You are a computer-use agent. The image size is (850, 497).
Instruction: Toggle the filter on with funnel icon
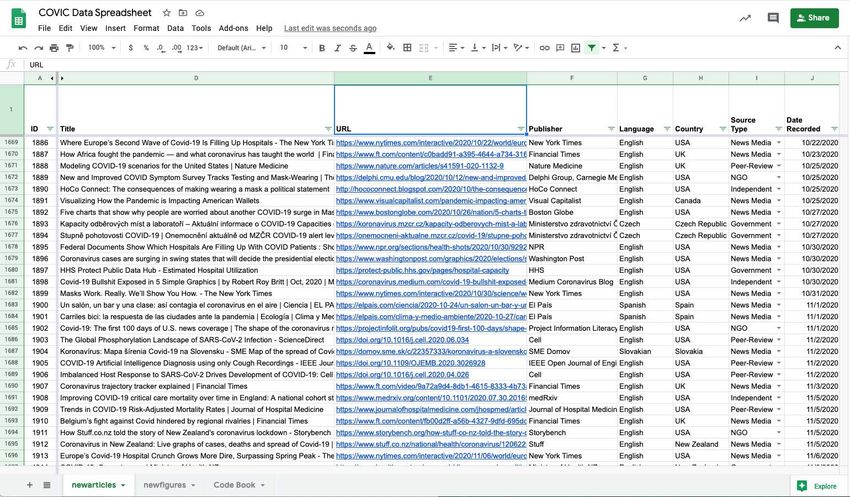pos(591,48)
